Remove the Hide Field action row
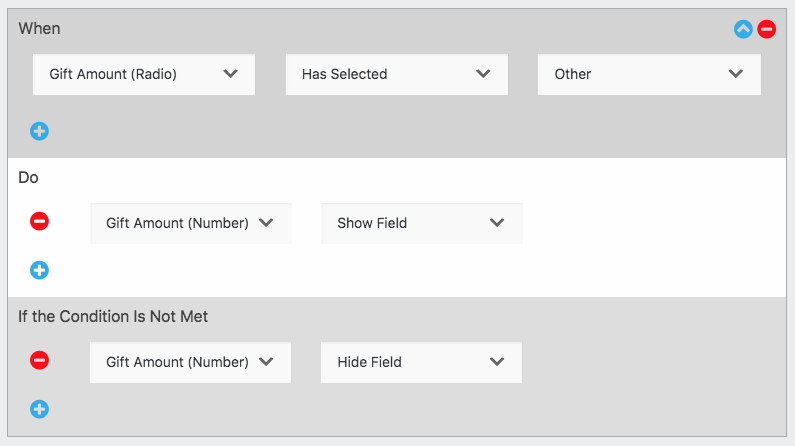The image size is (795, 446). pyautogui.click(x=40, y=360)
